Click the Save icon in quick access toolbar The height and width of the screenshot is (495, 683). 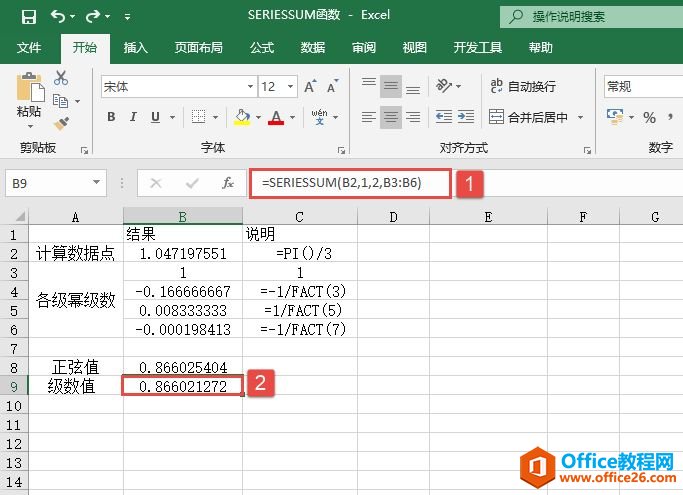(x=29, y=17)
